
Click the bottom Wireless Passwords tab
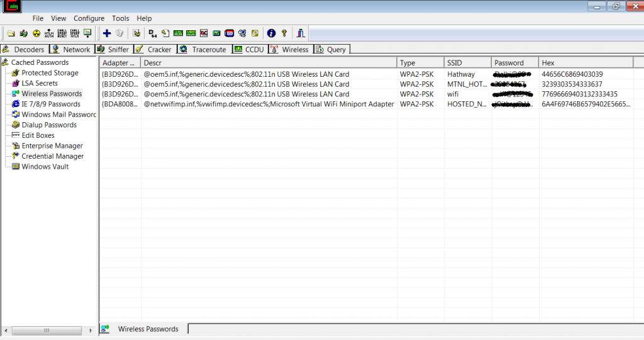(x=144, y=329)
